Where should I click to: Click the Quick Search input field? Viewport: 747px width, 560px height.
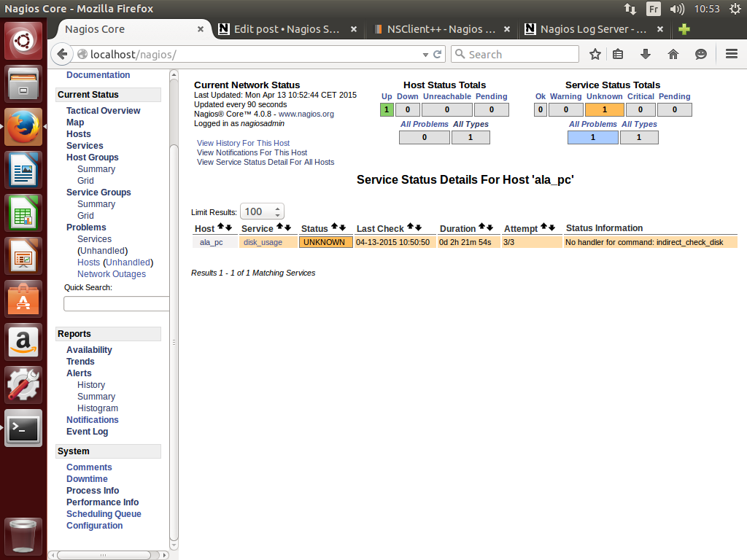point(117,303)
